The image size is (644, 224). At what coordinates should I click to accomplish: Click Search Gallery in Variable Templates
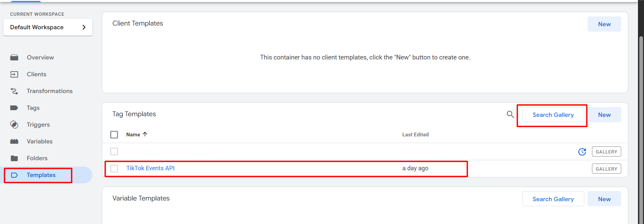click(x=553, y=199)
